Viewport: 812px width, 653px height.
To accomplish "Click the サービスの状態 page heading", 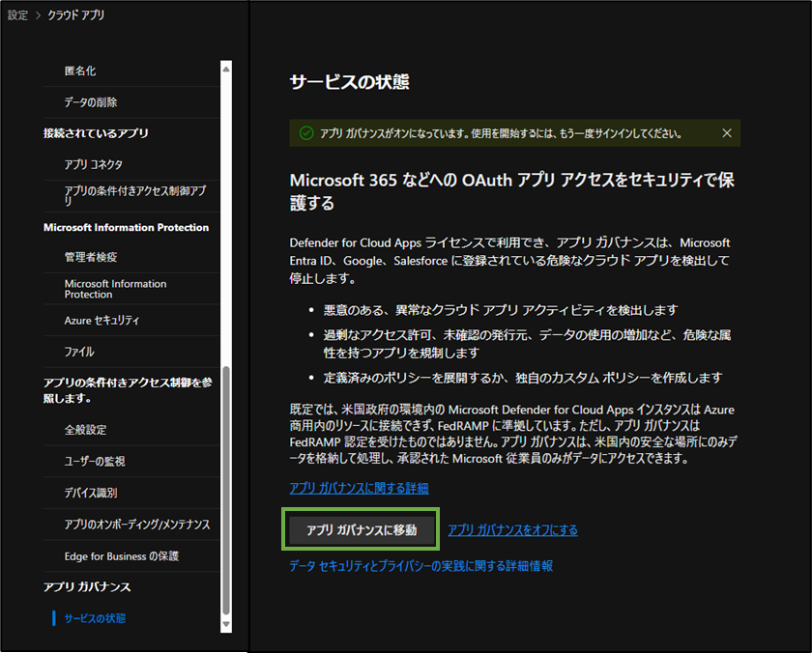I will pyautogui.click(x=349, y=82).
